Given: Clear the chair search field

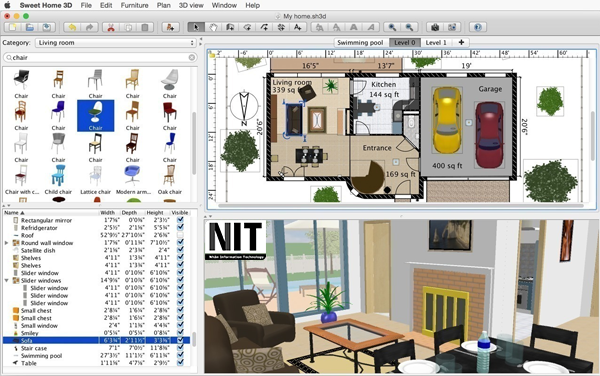Looking at the screenshot, I should (x=192, y=57).
